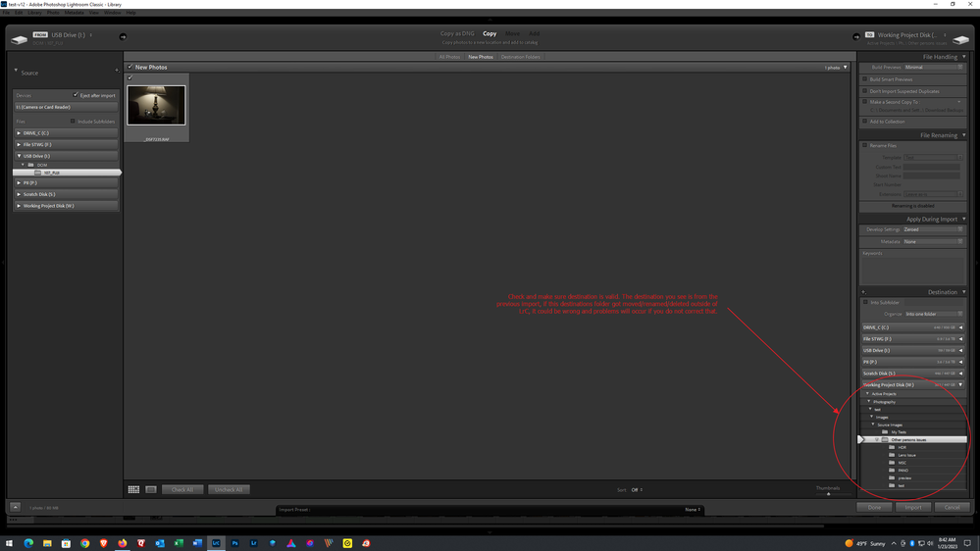Open Build Previews dropdown

[x=934, y=67]
